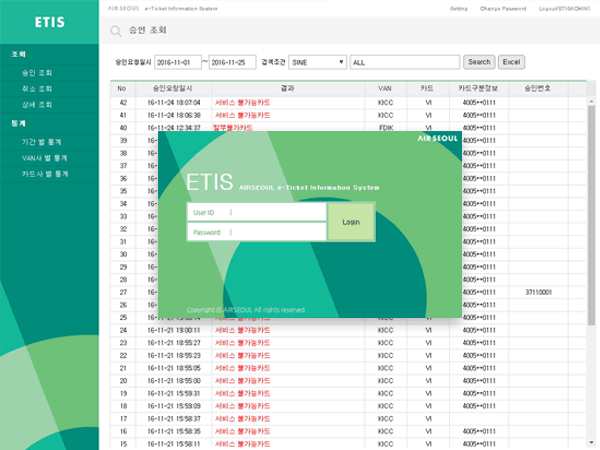Click row number 33 in the table
600x450 pixels.
(123, 217)
